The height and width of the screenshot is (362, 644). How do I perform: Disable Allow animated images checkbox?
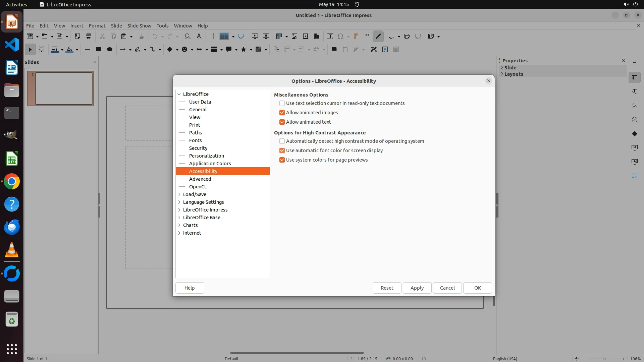coord(282,113)
